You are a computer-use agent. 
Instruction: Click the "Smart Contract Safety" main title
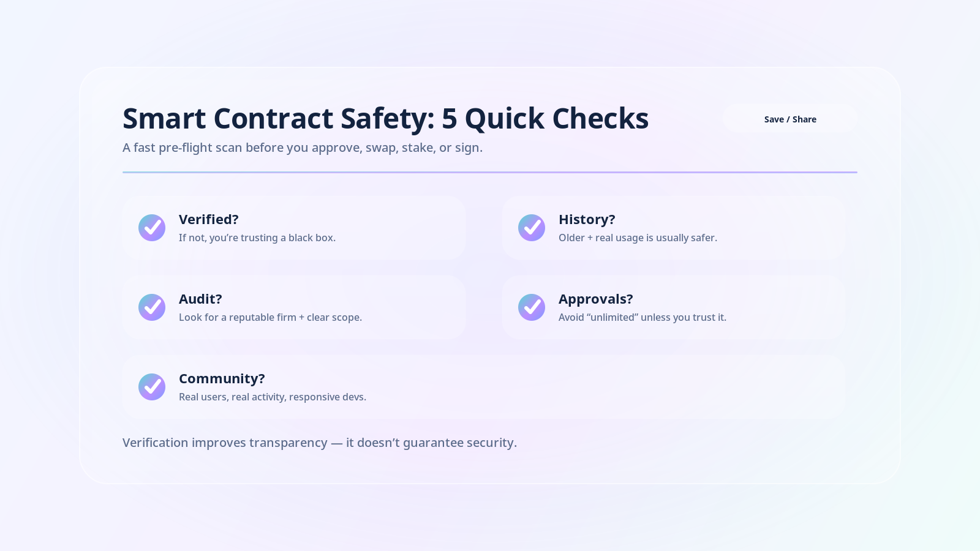click(x=385, y=118)
